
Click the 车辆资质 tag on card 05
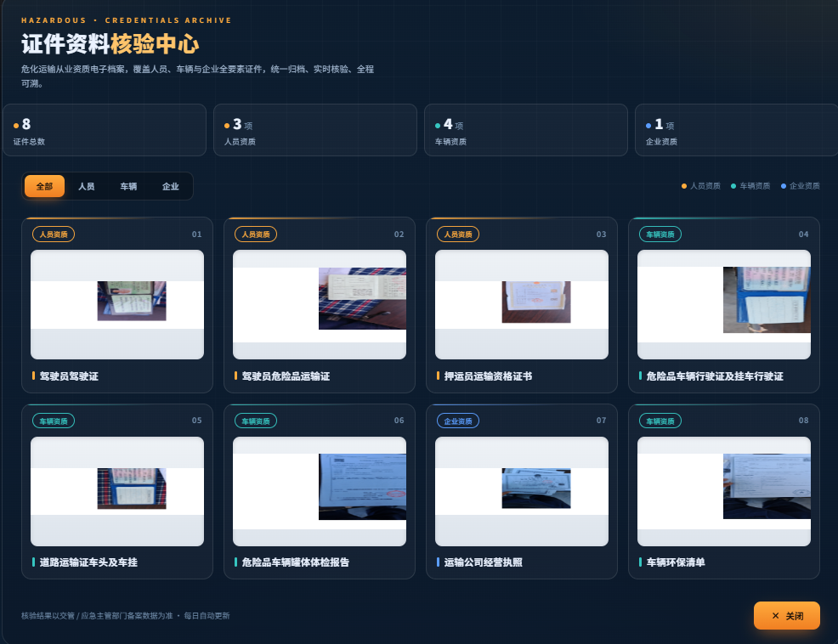tap(54, 421)
